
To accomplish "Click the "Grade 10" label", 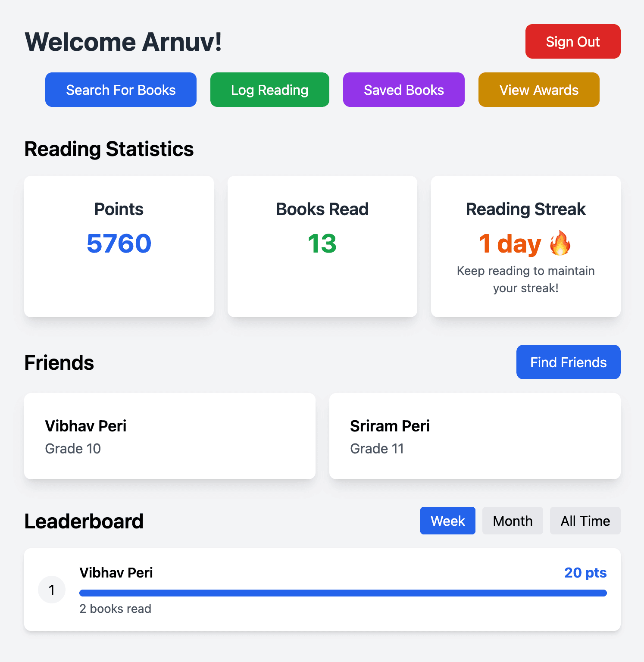I will click(73, 449).
